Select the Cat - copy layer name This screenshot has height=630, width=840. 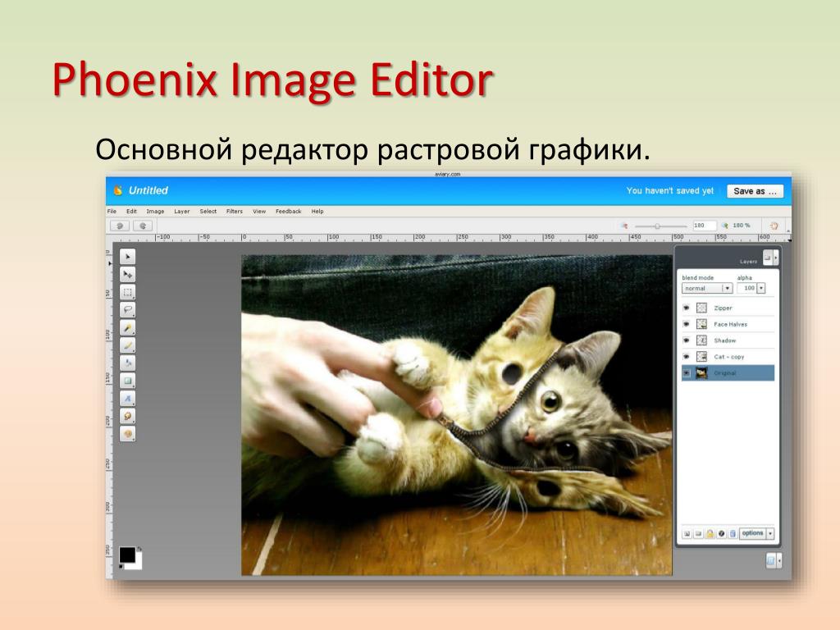tap(729, 357)
